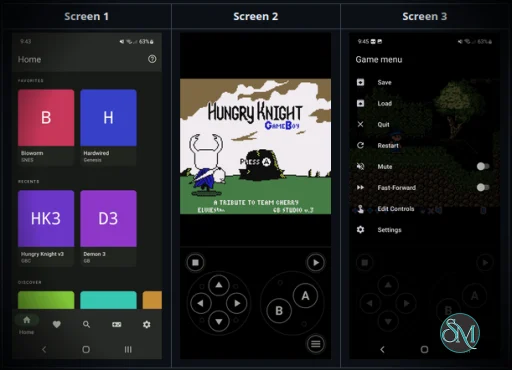Launch the Hardwired Genesis game tile

pyautogui.click(x=108, y=127)
